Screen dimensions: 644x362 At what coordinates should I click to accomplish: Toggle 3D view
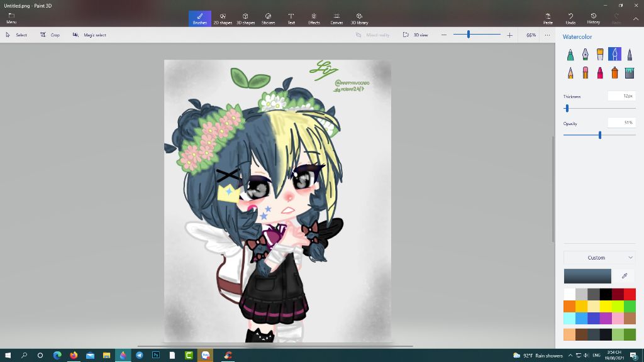coord(416,35)
